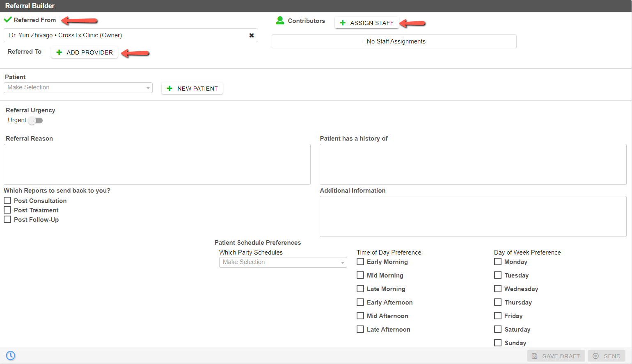Click the New Patient button

[192, 89]
